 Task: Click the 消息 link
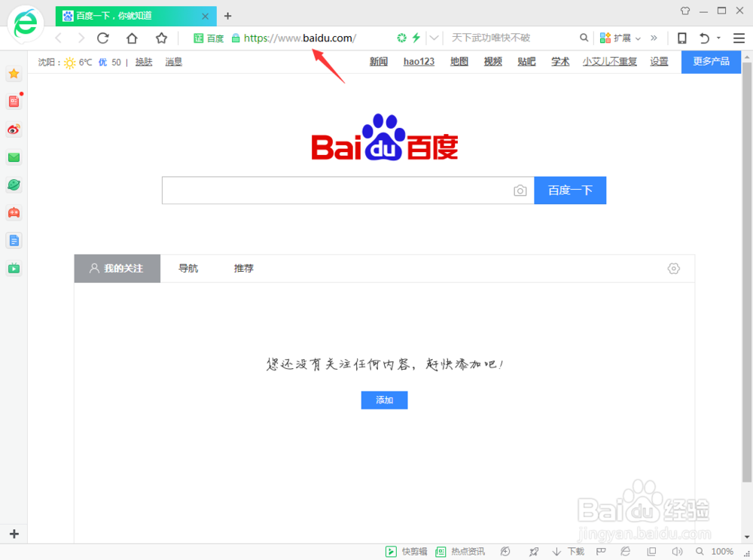[x=173, y=62]
